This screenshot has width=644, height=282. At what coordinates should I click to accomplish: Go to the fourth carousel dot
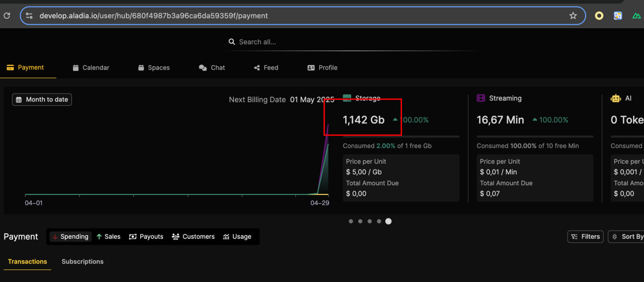(379, 221)
